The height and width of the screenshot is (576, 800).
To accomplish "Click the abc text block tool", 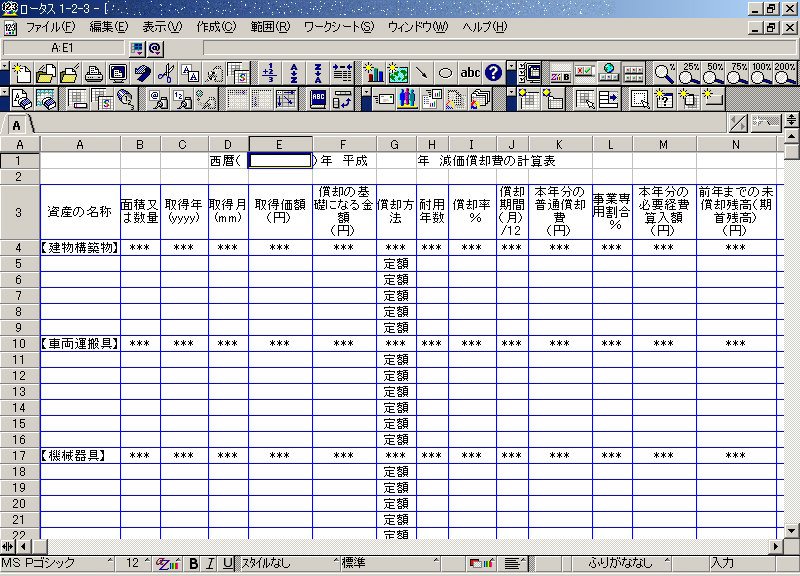I will 470,73.
